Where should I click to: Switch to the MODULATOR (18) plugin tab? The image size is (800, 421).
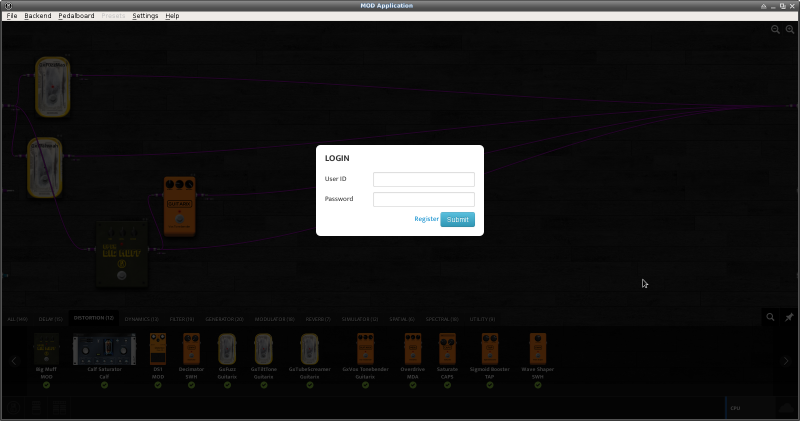pos(274,319)
